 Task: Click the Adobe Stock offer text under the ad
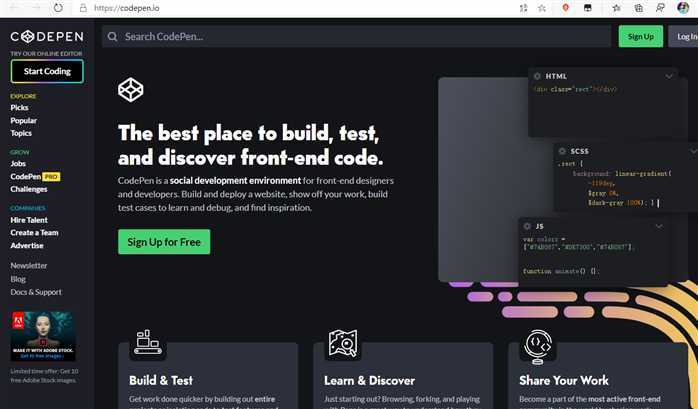[44, 376]
